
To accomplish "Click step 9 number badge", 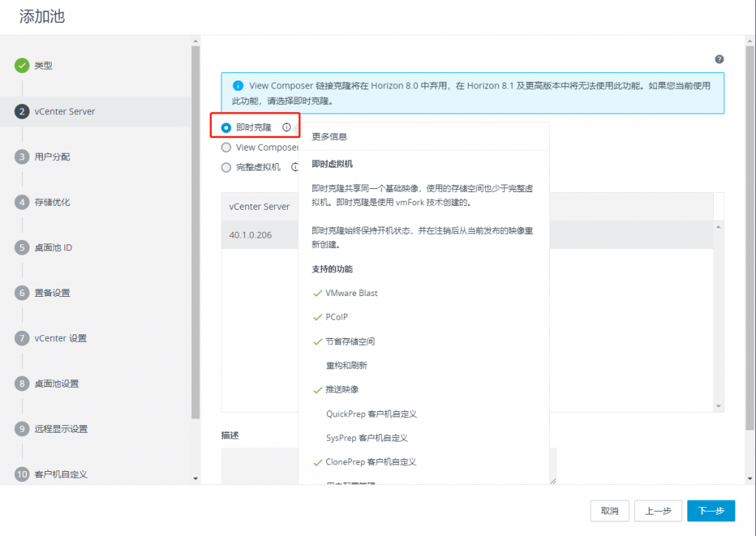I will 21,429.
